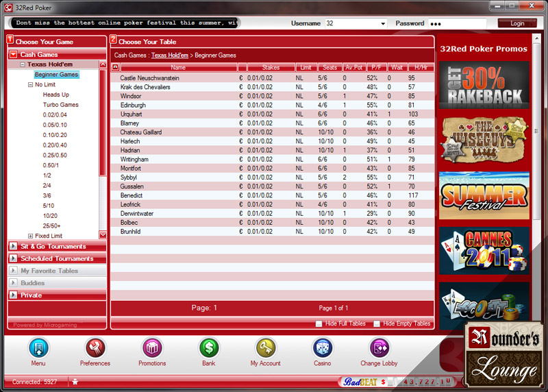Select Heads Up games

click(56, 95)
